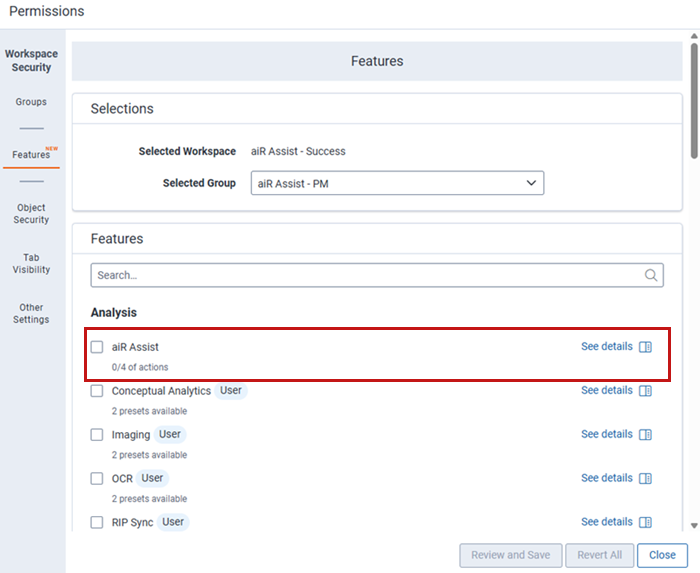Open the Other Settings tab
Viewport: 700px width, 573px height.
tap(31, 313)
